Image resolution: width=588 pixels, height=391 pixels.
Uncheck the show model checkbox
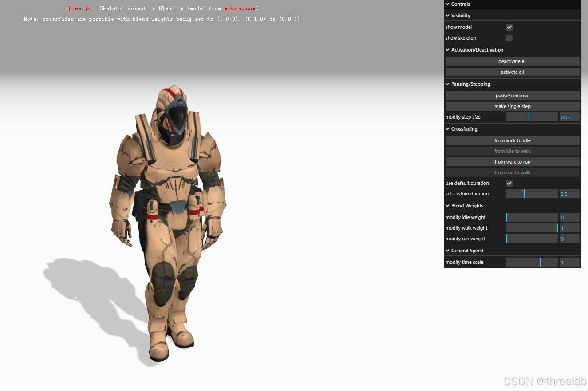click(x=509, y=28)
